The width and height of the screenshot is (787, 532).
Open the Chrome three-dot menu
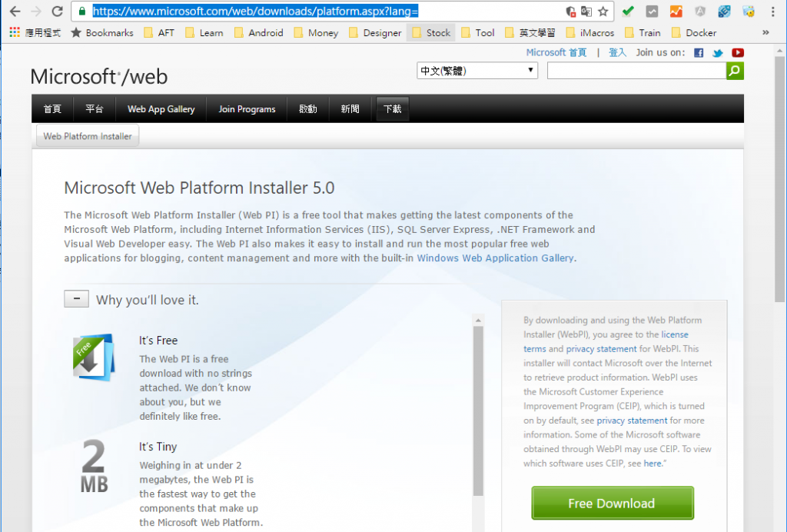(x=773, y=11)
